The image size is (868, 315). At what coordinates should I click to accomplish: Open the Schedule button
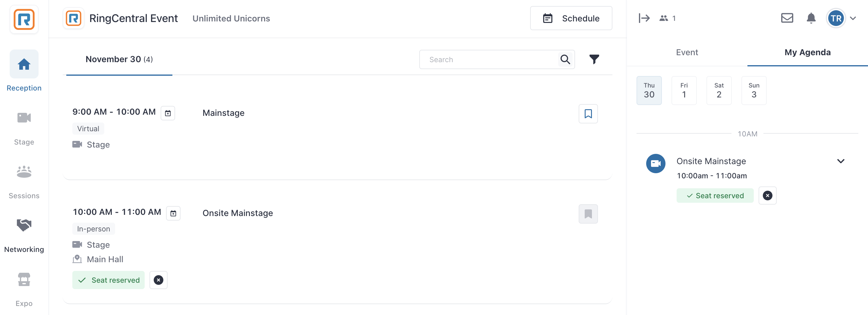coord(571,18)
